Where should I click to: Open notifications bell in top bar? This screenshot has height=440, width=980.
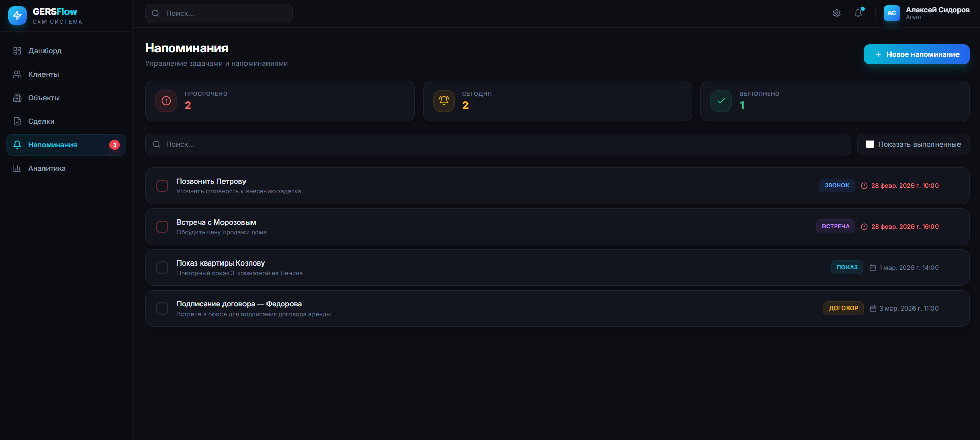click(x=858, y=13)
